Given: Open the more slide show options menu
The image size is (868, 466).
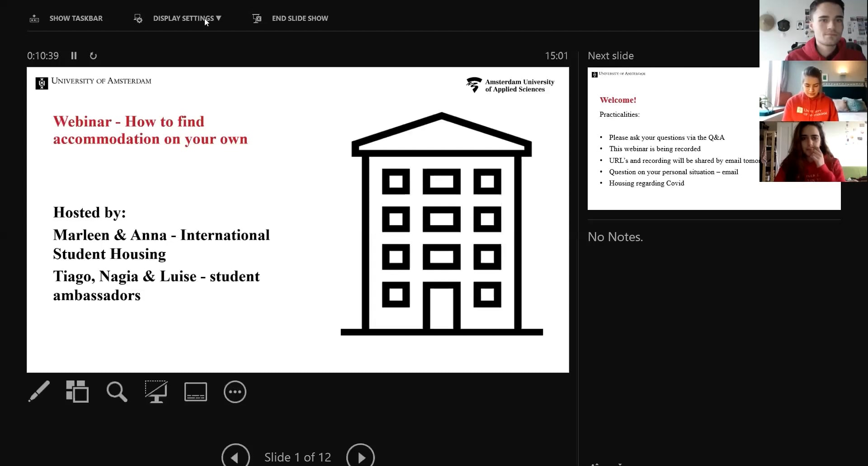Looking at the screenshot, I should 235,391.
